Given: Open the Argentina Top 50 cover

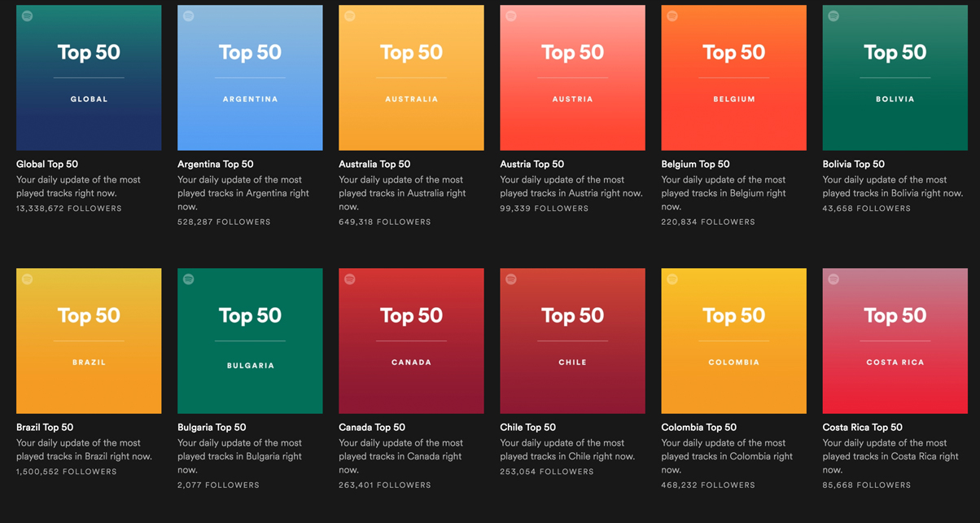Looking at the screenshot, I should [250, 77].
